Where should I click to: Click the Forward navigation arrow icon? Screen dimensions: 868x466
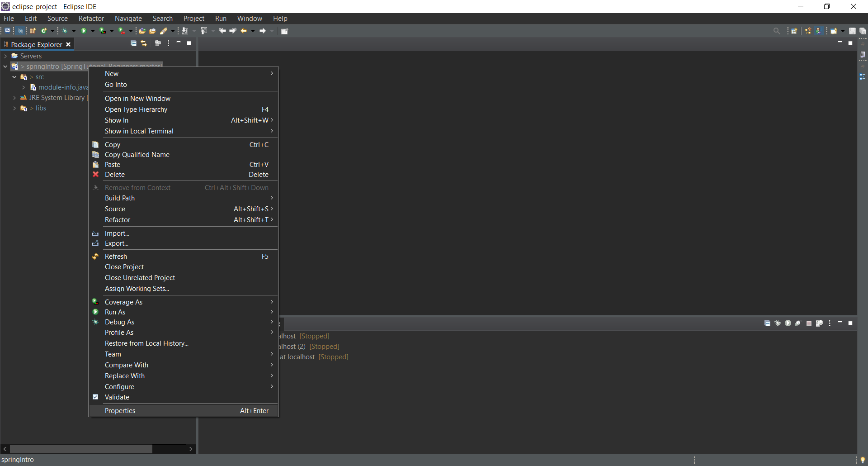263,31
